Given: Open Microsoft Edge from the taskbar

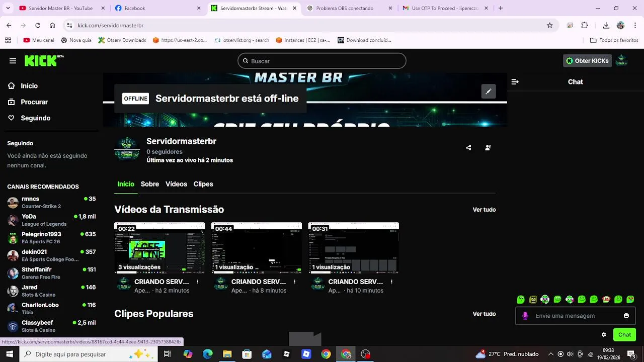Looking at the screenshot, I should point(207,354).
